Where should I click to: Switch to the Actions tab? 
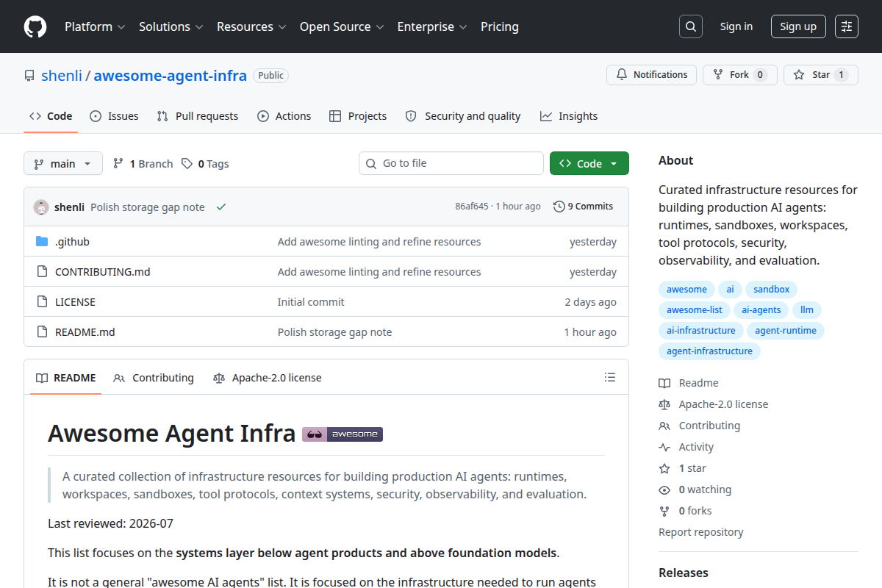pos(284,116)
